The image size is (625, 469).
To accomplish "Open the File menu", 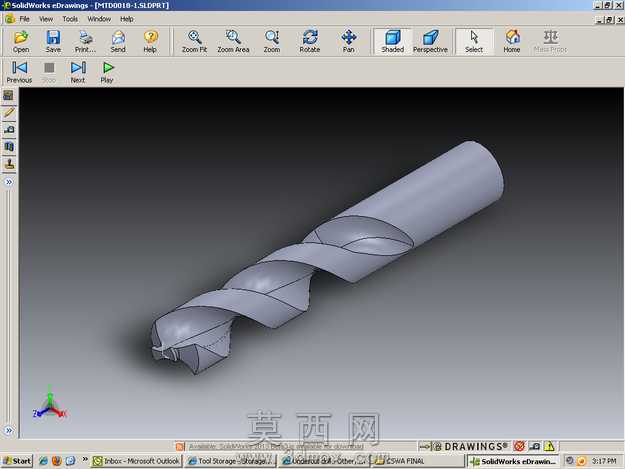I will 24,19.
